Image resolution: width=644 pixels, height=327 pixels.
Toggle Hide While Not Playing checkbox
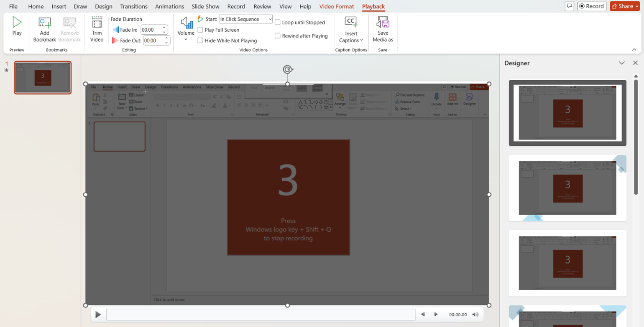click(x=200, y=41)
